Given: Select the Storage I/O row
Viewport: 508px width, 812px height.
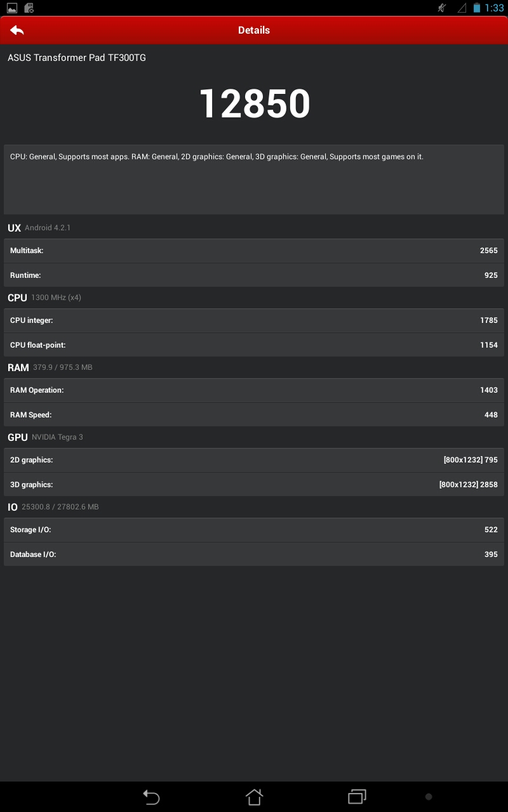Looking at the screenshot, I should coord(254,530).
